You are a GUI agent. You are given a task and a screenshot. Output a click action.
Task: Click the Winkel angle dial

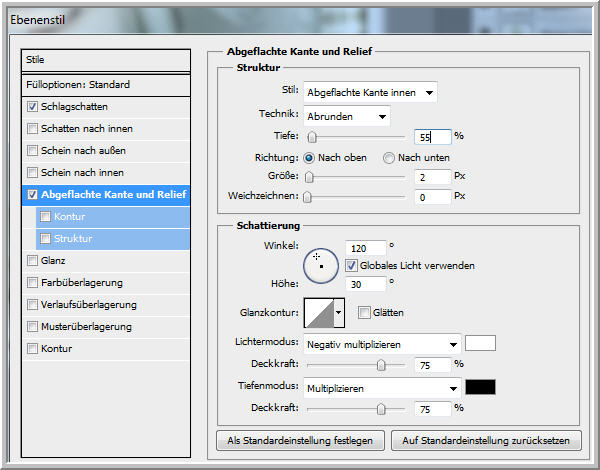click(321, 266)
